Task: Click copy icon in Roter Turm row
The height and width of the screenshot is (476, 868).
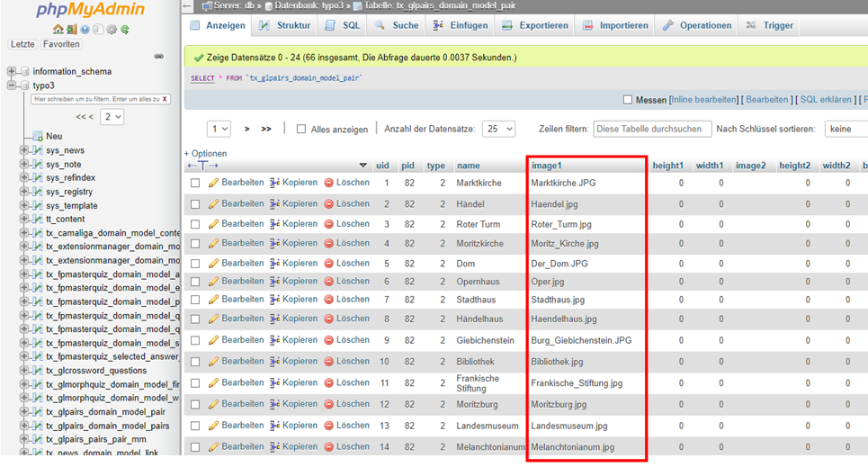Action: pos(274,224)
